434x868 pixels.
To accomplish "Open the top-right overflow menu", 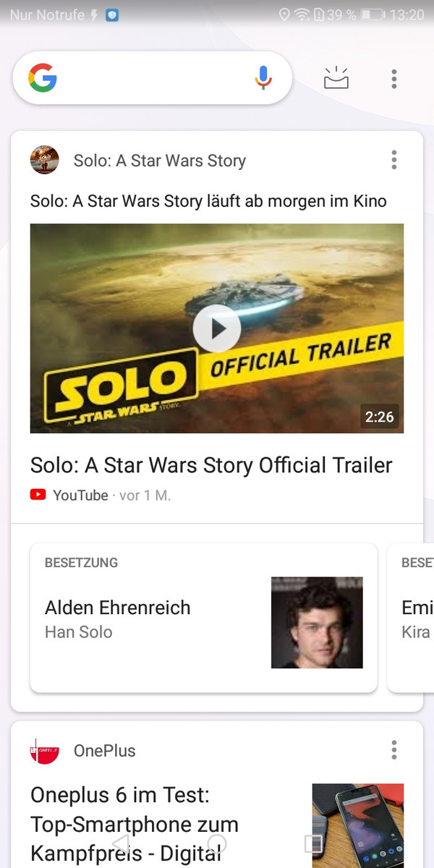I will (x=394, y=79).
